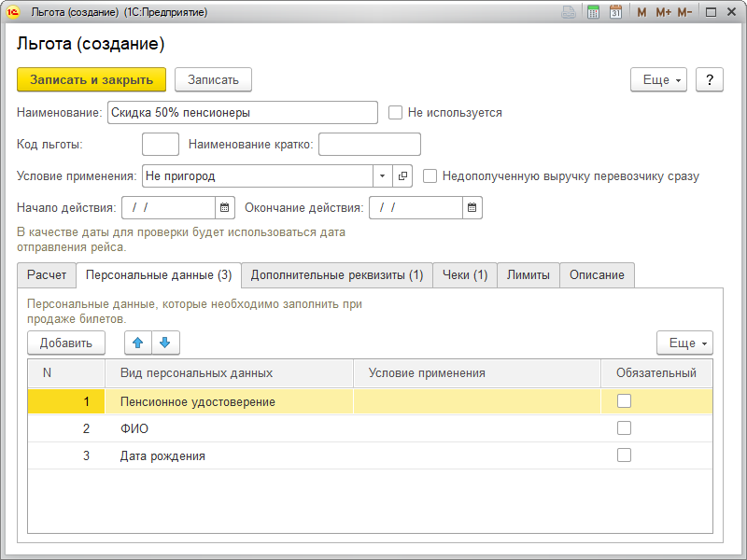Click the M memory button
Screen dimensions: 747x560
(x=641, y=12)
